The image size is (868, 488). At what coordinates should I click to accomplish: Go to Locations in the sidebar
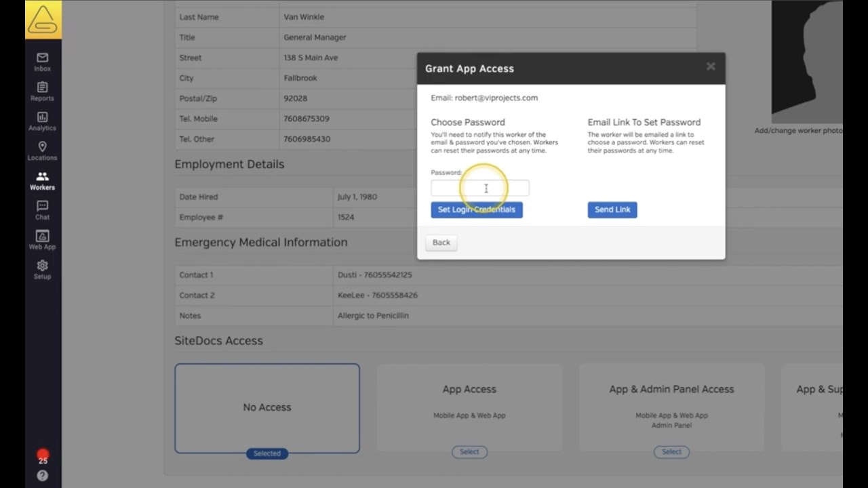[x=42, y=152]
